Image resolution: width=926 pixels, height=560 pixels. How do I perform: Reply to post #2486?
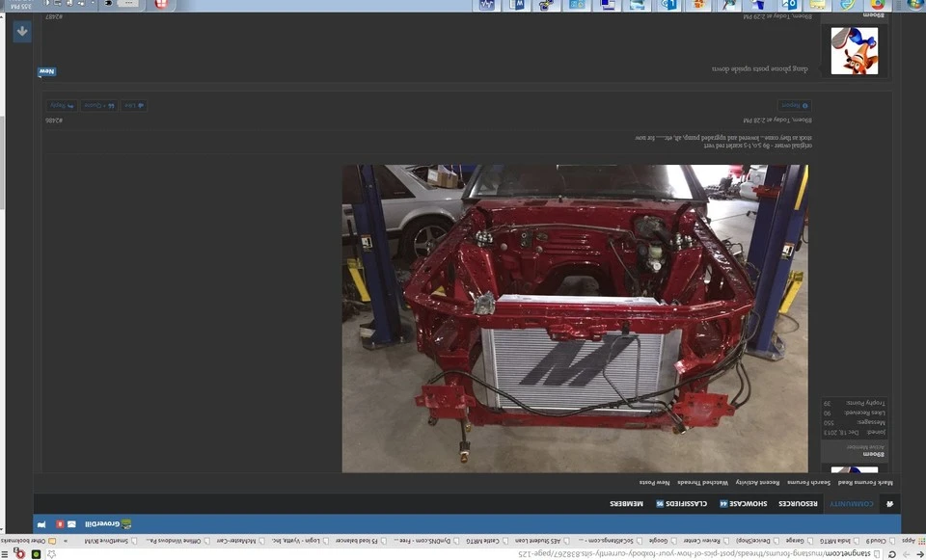[62, 106]
